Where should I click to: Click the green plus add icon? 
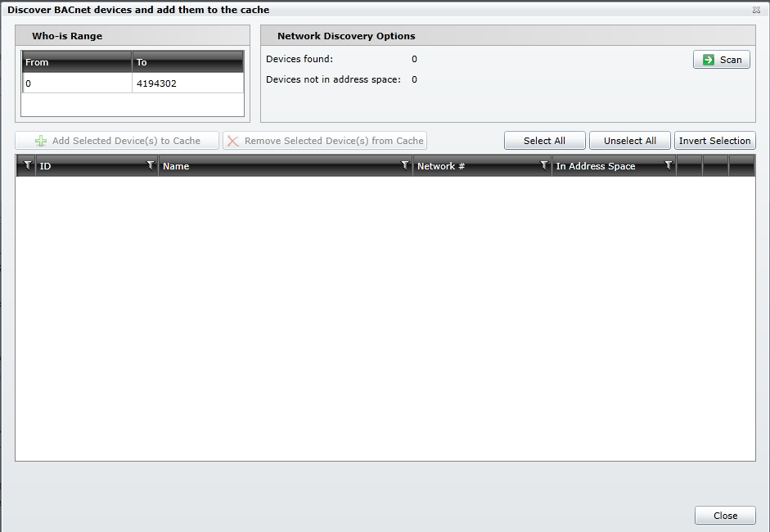(x=41, y=141)
